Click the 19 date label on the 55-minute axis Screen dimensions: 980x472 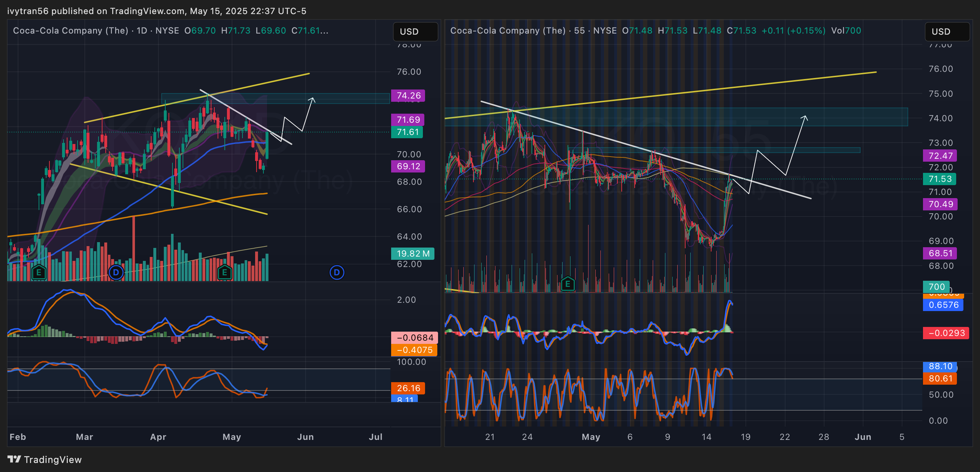(746, 437)
